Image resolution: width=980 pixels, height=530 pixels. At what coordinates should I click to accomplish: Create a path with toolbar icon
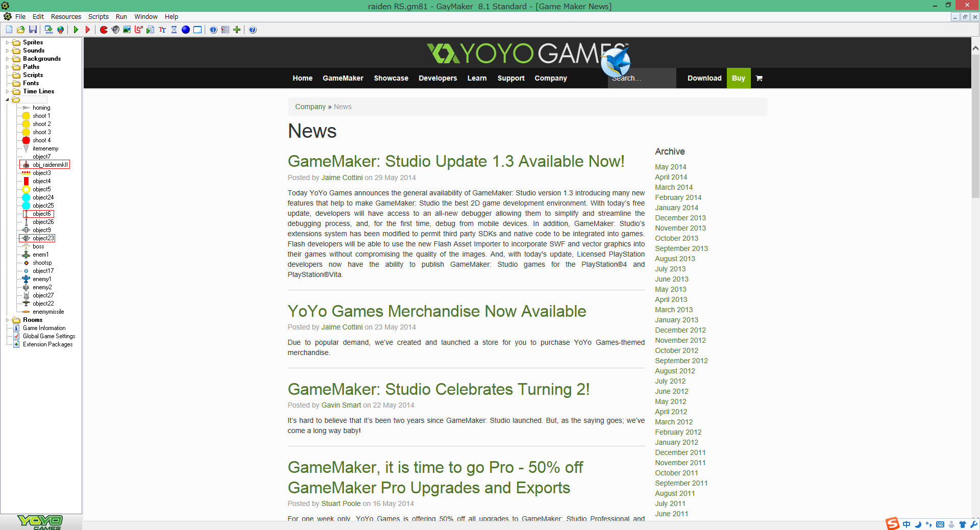tap(139, 30)
